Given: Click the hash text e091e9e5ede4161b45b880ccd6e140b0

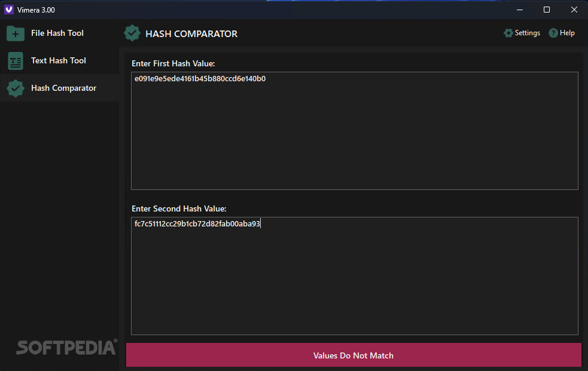Looking at the screenshot, I should [x=200, y=79].
